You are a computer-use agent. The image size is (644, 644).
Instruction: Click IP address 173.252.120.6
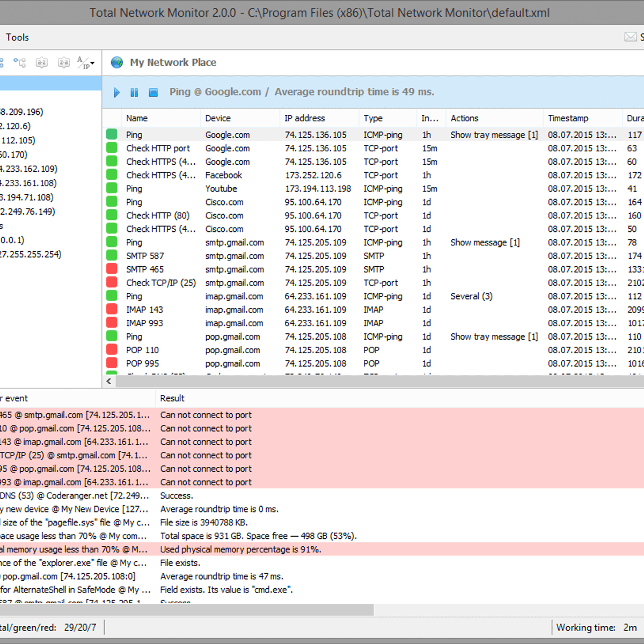click(x=313, y=175)
